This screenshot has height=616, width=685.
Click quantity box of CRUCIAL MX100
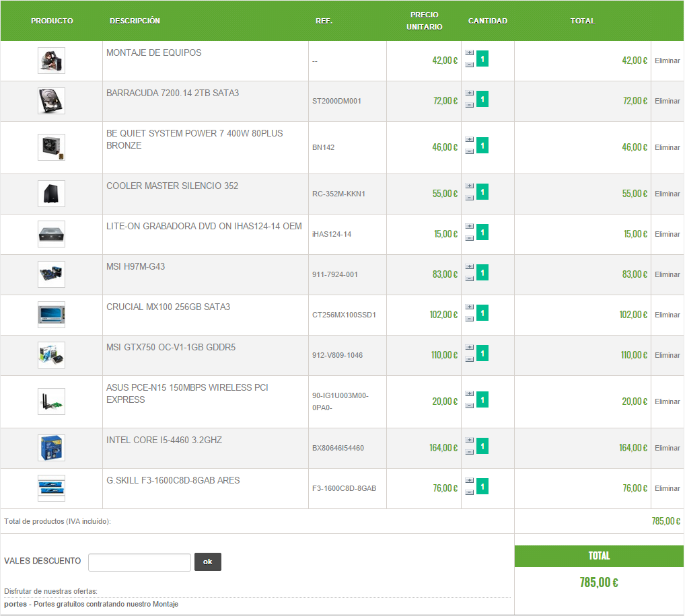[482, 313]
